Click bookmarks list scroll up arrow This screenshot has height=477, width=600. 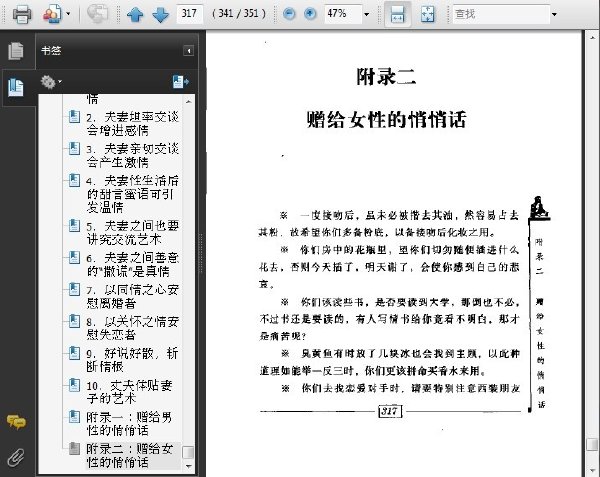188,101
